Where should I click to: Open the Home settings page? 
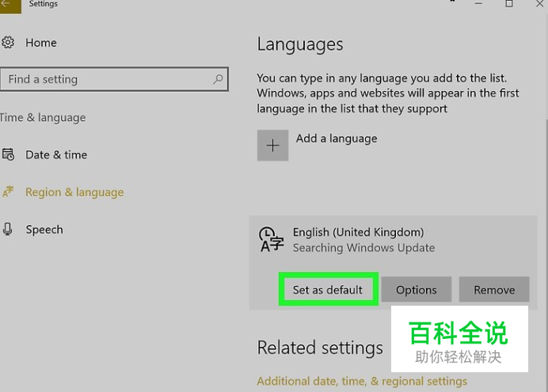41,43
